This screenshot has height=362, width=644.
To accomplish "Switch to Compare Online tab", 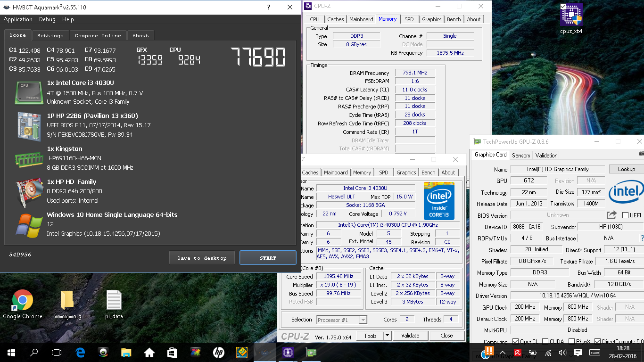I will [98, 35].
